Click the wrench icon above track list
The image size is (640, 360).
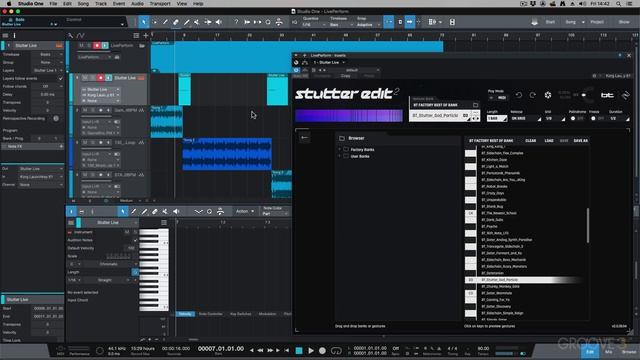point(71,36)
